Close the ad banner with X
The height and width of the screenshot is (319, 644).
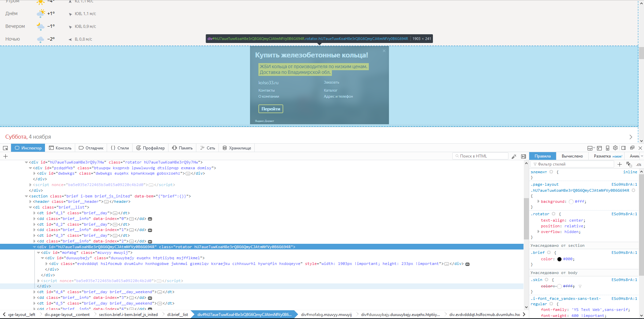click(x=384, y=51)
